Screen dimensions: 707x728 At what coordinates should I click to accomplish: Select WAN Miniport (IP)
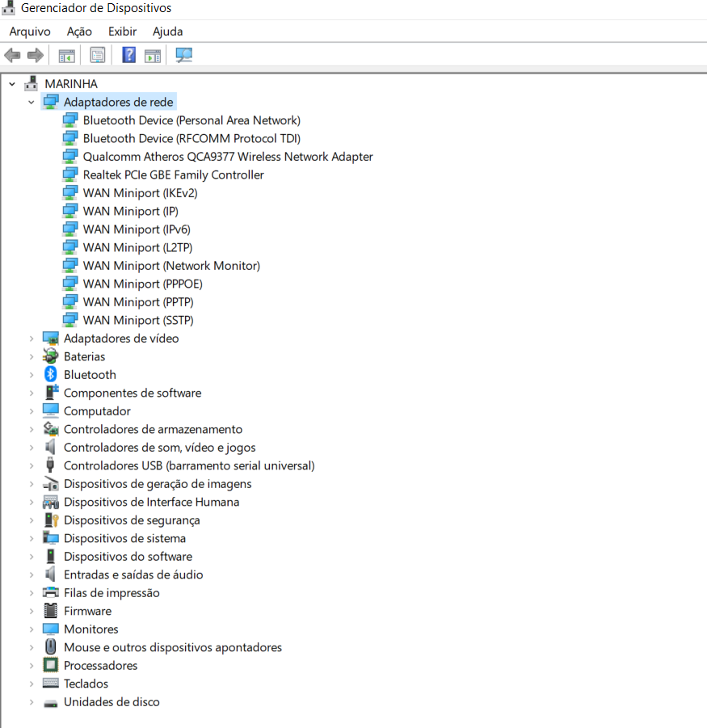pos(130,211)
